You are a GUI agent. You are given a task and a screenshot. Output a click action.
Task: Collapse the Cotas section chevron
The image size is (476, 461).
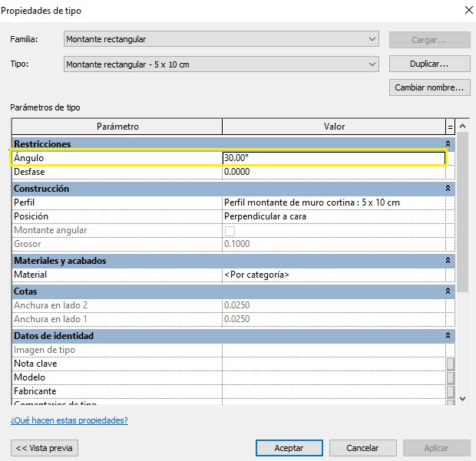point(448,291)
